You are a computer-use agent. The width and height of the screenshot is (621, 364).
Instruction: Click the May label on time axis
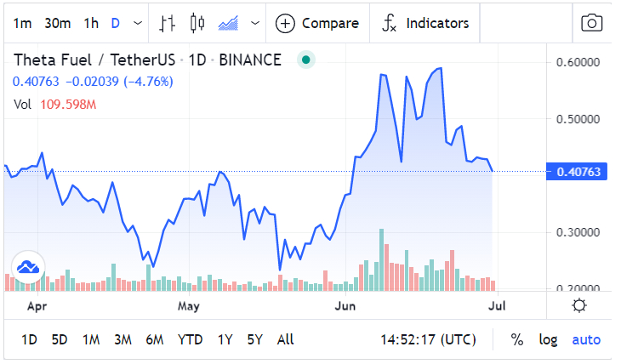[189, 306]
